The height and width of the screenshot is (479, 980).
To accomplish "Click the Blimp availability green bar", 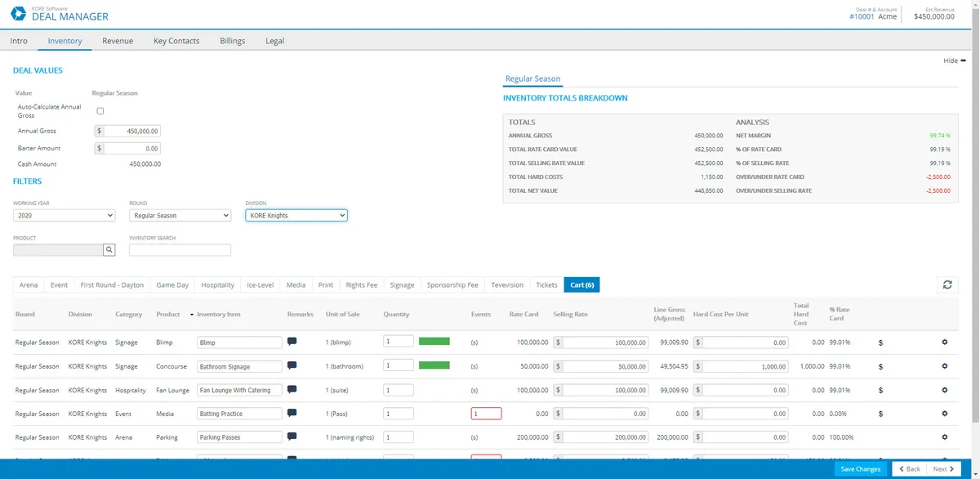I will tap(434, 342).
